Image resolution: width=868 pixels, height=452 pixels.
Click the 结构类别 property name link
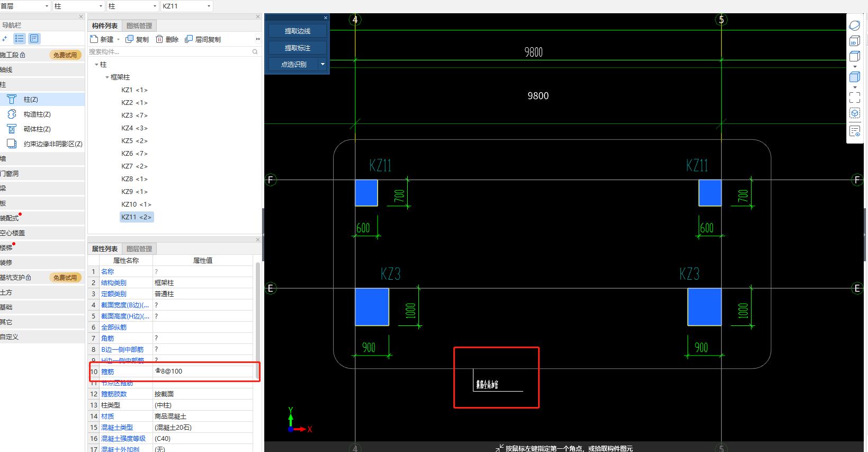pos(114,283)
